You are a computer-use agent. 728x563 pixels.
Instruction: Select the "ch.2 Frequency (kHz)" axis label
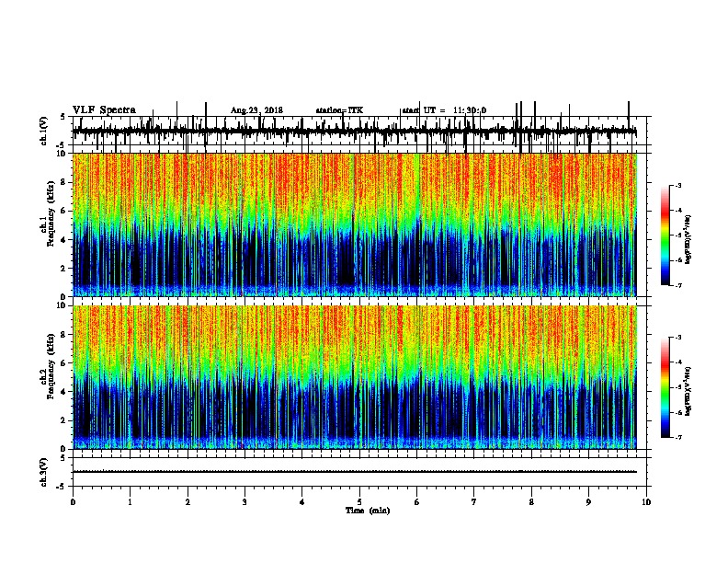click(47, 366)
